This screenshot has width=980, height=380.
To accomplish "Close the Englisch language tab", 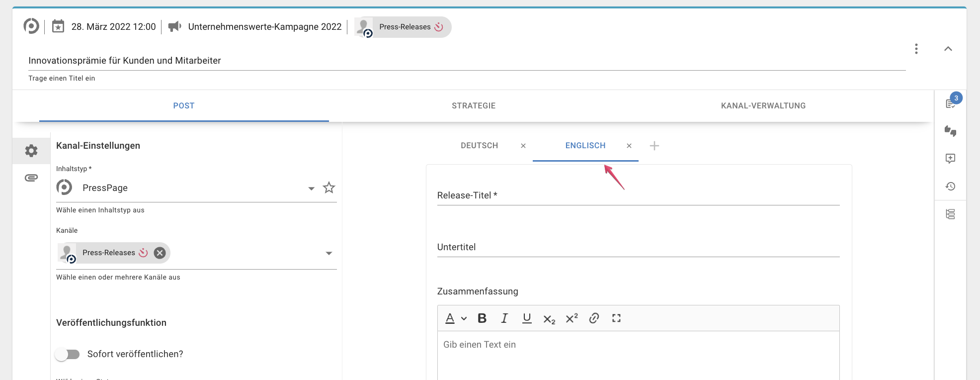I will pos(629,146).
